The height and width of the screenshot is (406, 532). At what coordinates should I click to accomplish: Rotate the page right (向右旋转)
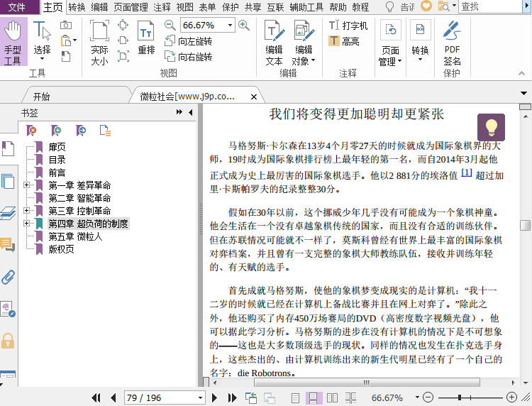tap(188, 56)
